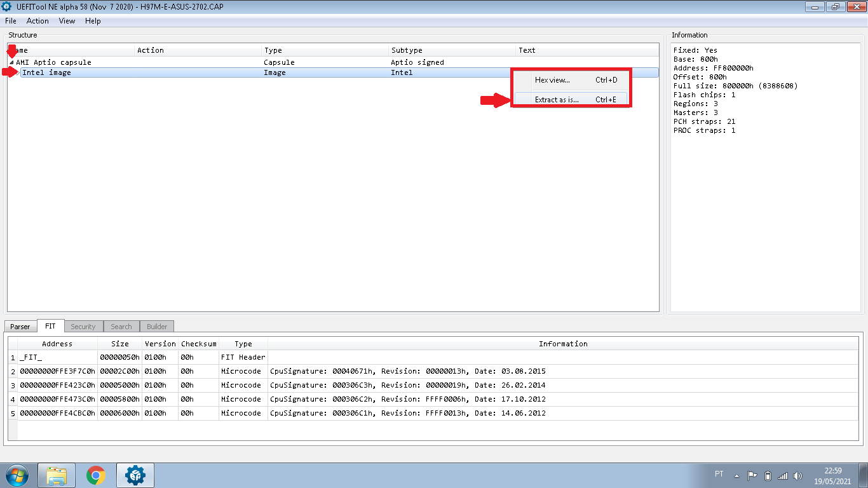Click microcode info CpuSignature 000306C3h
The height and width of the screenshot is (488, 868).
pyautogui.click(x=563, y=385)
